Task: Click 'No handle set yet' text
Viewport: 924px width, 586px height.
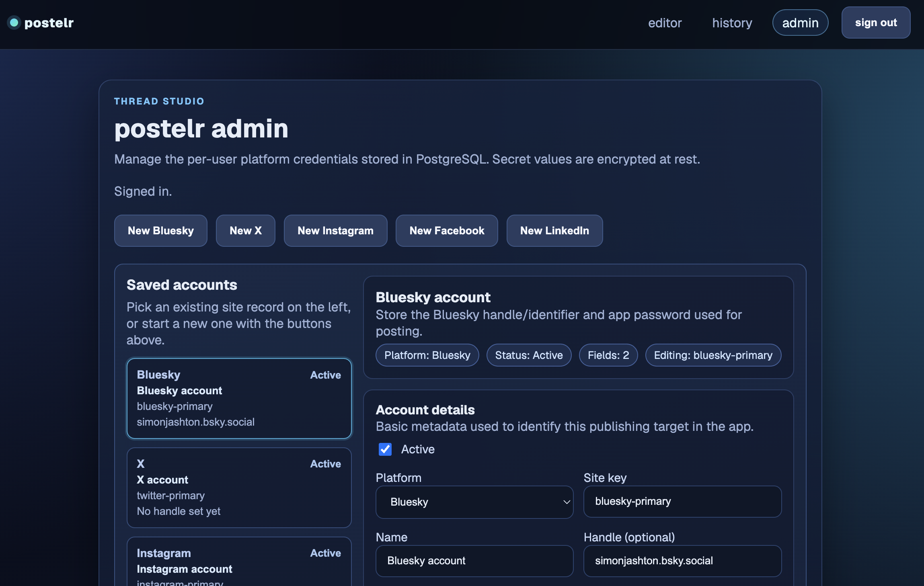Action: tap(179, 511)
